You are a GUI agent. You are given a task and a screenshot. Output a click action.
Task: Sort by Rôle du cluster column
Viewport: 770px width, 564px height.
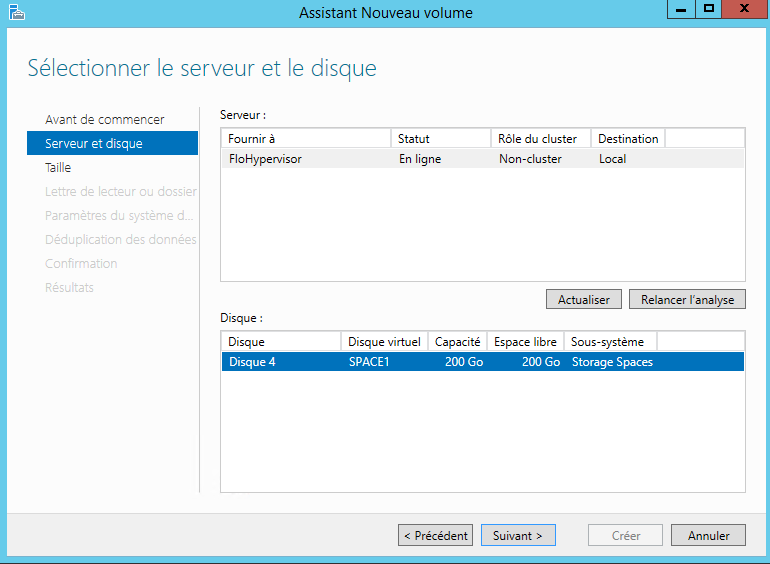point(540,139)
